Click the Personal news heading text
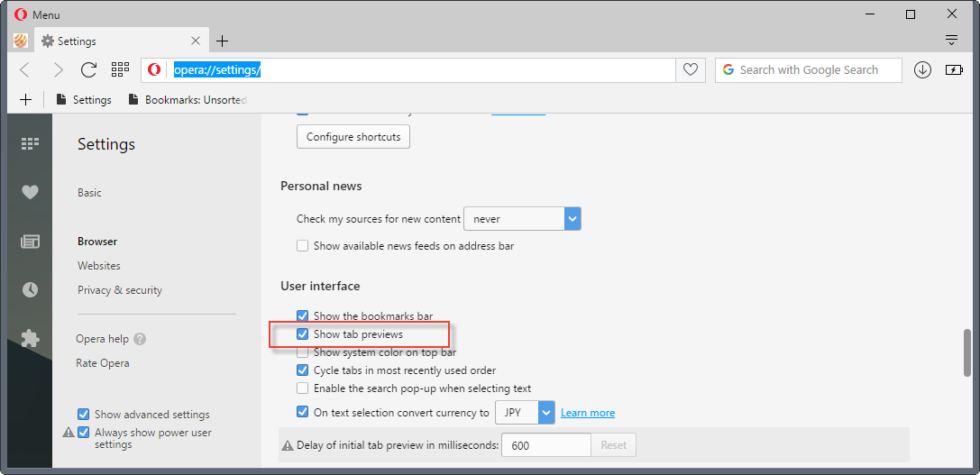The height and width of the screenshot is (475, 980). (321, 187)
